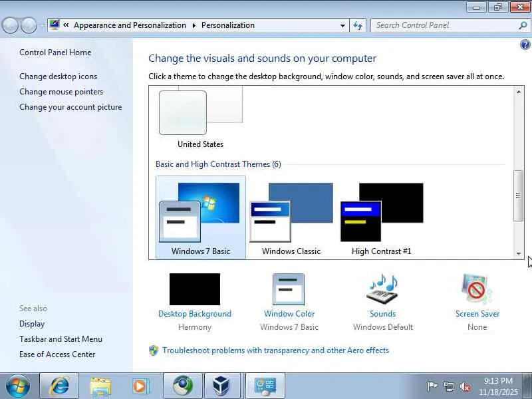532x399 pixels.
Task: Select the United States theme
Action: 201,118
